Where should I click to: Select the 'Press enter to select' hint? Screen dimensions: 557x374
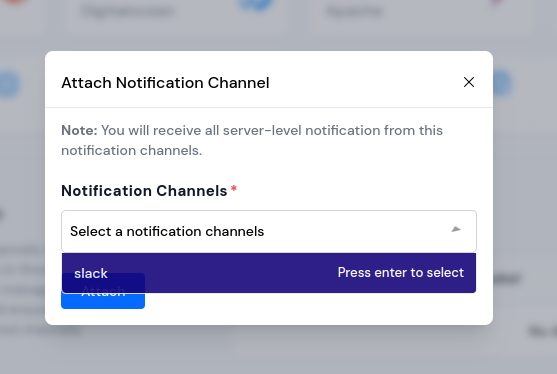click(401, 272)
